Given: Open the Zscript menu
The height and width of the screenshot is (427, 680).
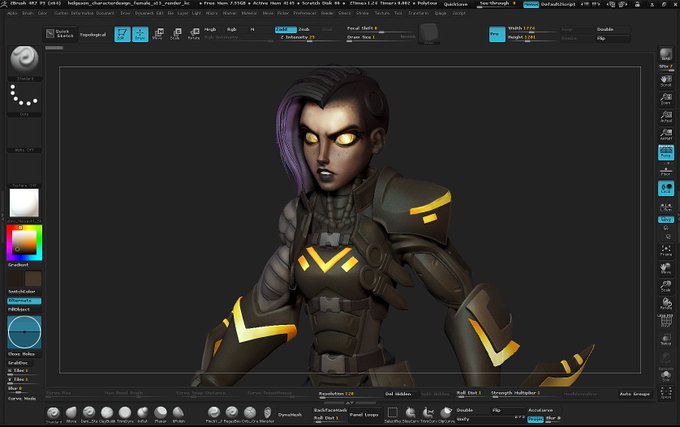Looking at the screenshot, I should [x=459, y=13].
